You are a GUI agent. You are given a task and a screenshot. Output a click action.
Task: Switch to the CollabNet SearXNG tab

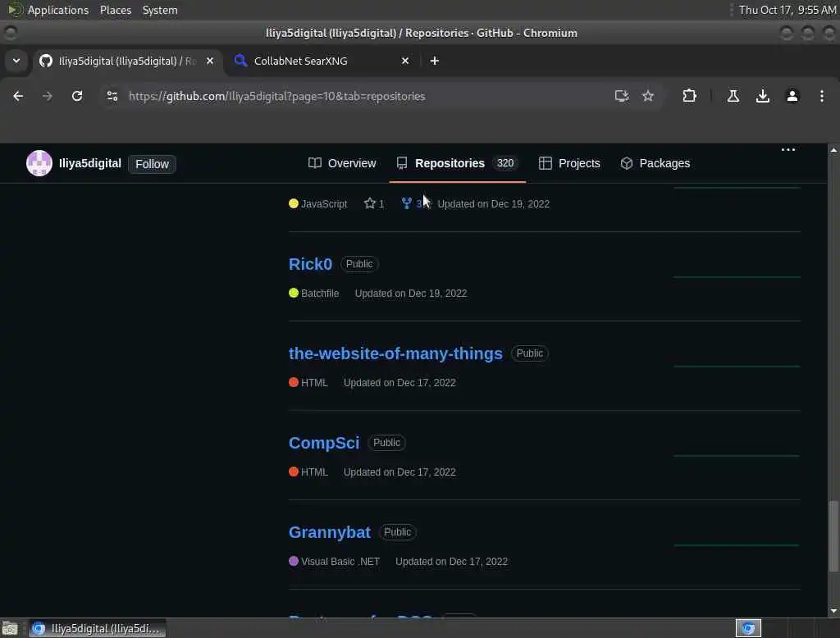(322, 61)
